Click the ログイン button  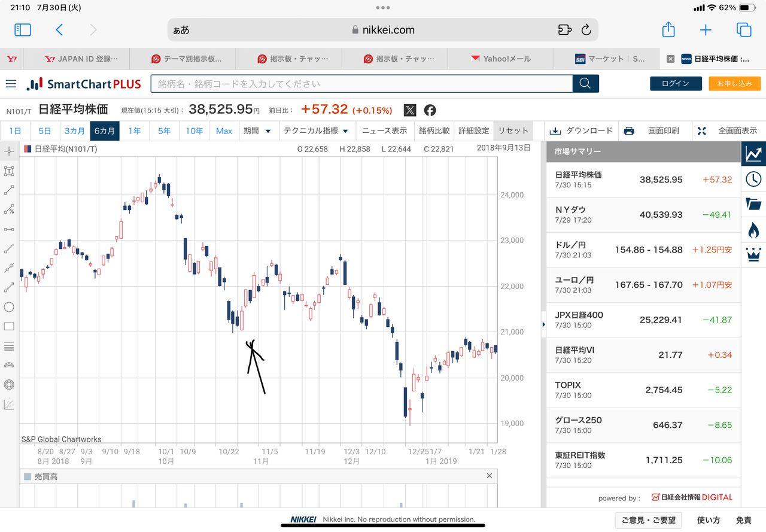click(x=676, y=84)
